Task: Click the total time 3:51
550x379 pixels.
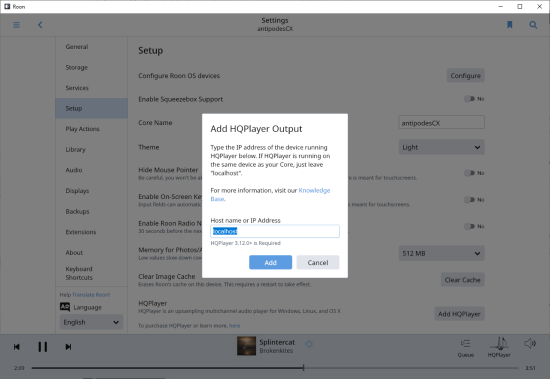Action: coord(530,368)
